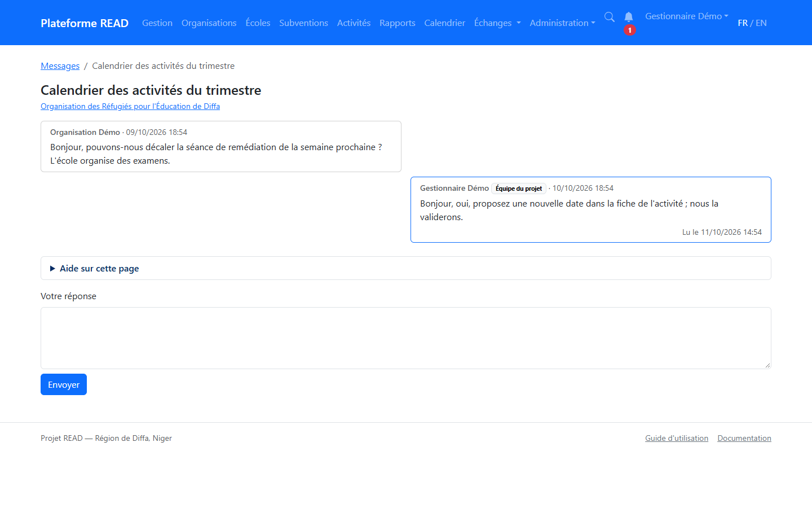Expand the Administration dropdown
Screen dimensions: 812x508
tap(562, 23)
